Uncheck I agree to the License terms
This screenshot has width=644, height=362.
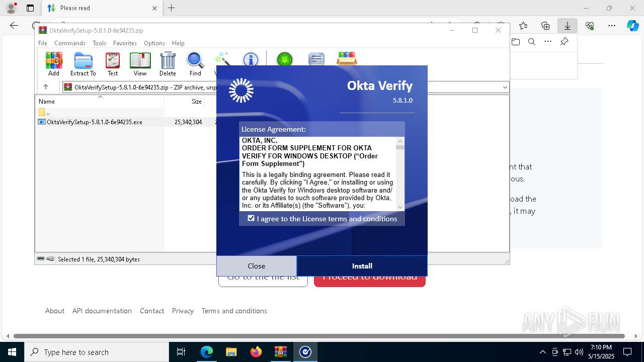click(x=251, y=218)
